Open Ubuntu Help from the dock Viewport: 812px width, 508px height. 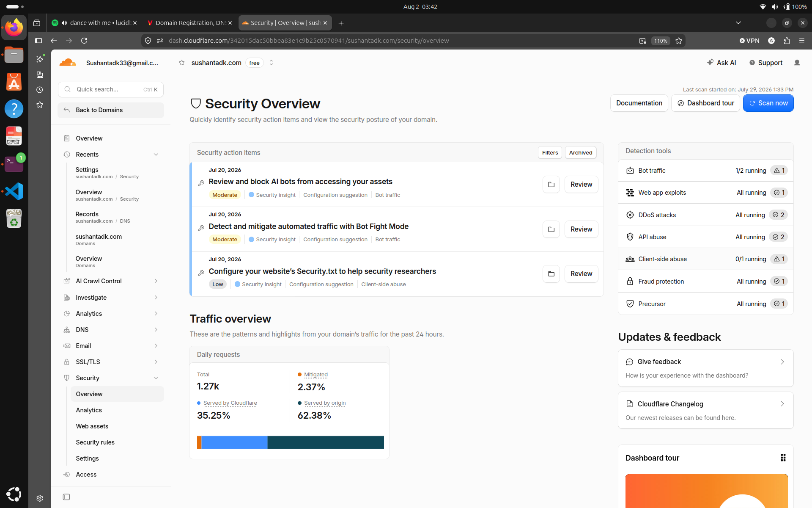point(14,109)
